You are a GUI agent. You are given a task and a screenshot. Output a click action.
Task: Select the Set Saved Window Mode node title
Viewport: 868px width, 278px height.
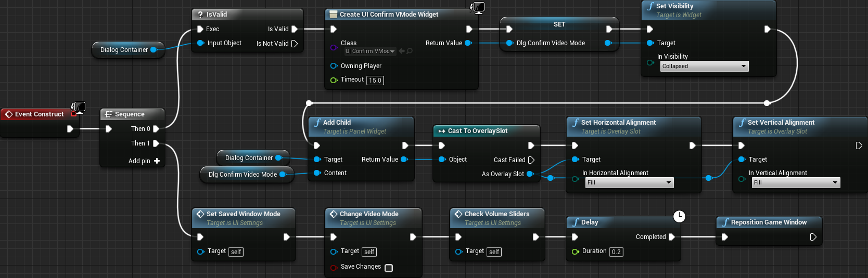(x=243, y=214)
